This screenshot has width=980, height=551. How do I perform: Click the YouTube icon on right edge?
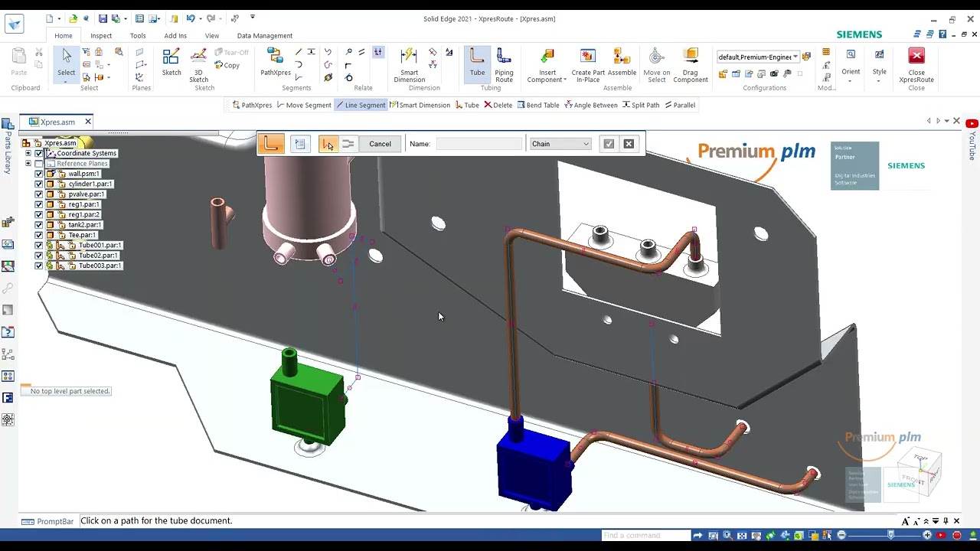pyautogui.click(x=972, y=124)
